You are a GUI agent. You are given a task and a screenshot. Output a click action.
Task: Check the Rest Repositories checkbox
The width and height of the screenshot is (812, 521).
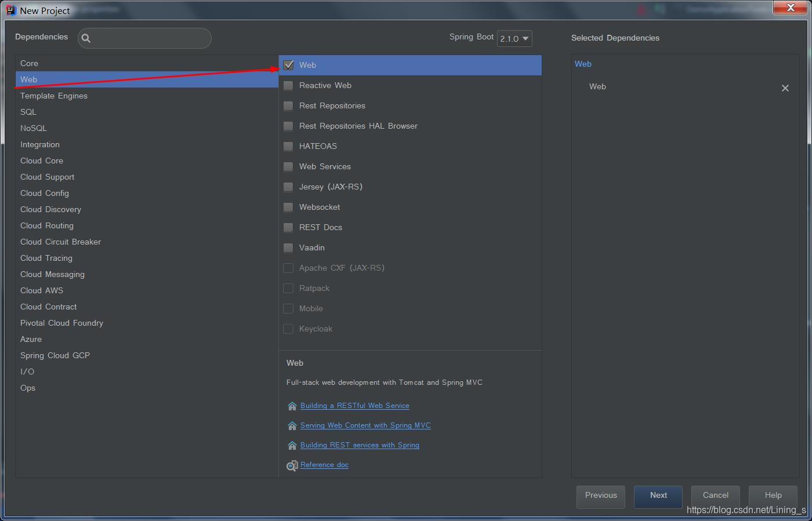pyautogui.click(x=288, y=105)
